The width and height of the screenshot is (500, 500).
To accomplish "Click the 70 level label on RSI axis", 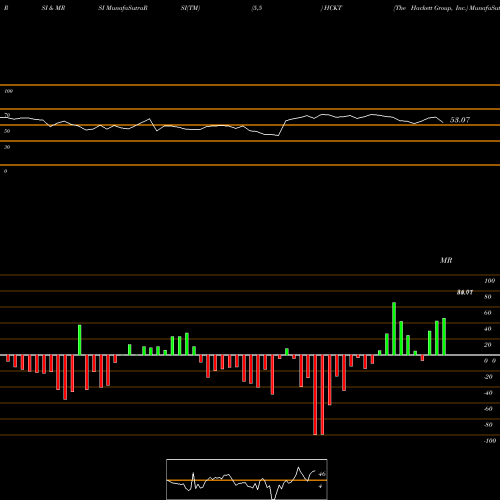I will (x=7, y=115).
